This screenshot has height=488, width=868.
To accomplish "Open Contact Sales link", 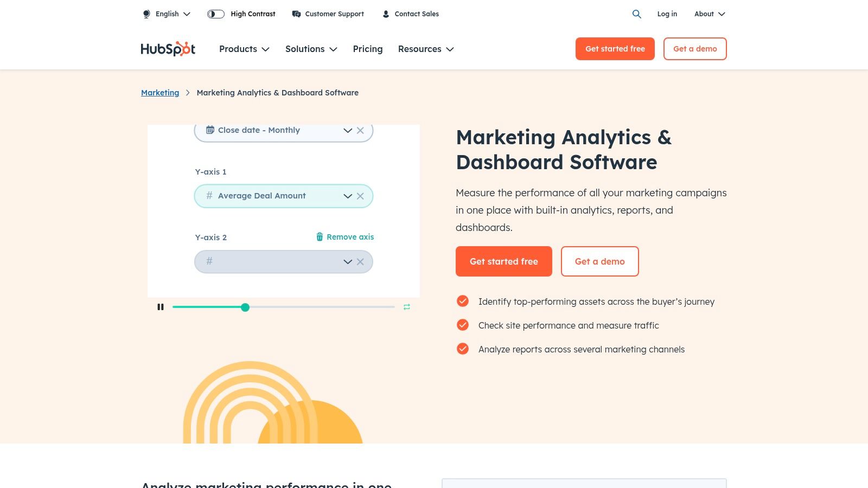I will pyautogui.click(x=417, y=14).
